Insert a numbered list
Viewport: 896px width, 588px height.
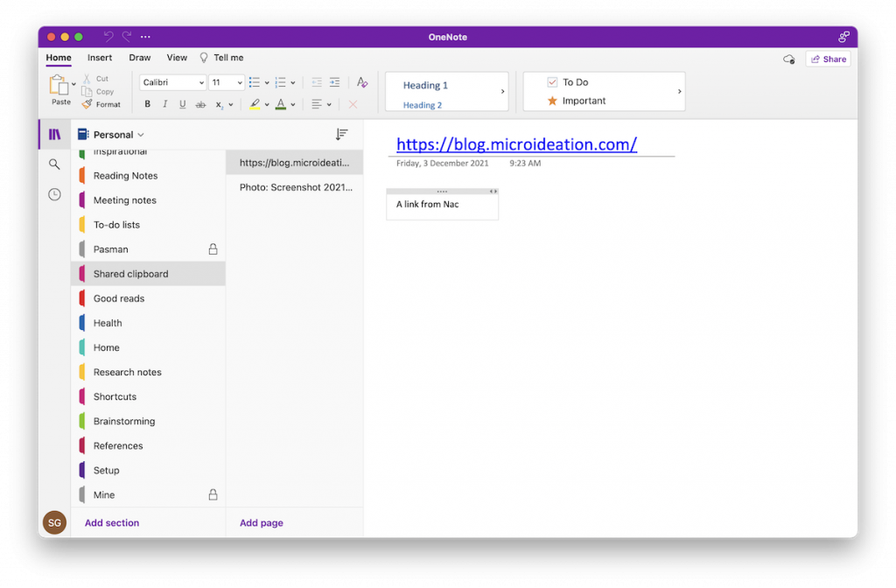click(x=280, y=82)
